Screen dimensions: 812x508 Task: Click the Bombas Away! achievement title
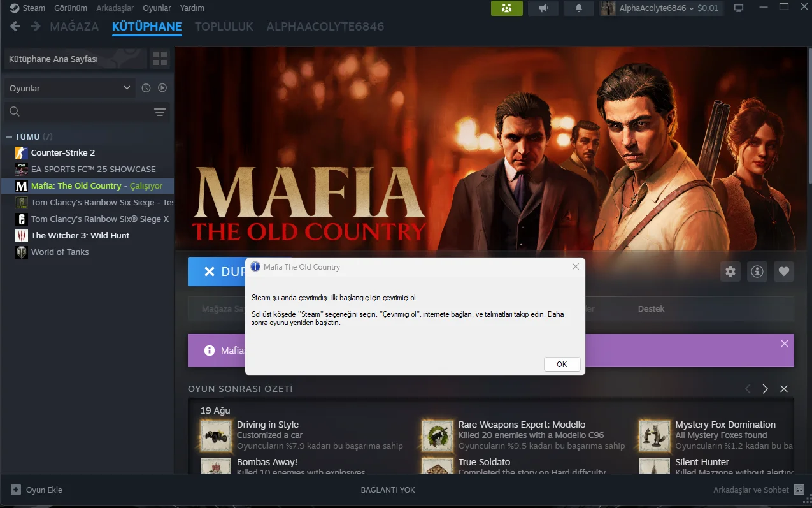tap(267, 462)
